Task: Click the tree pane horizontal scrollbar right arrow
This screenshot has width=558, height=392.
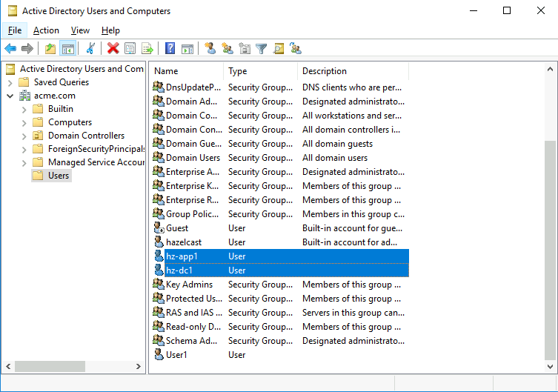Action: 139,367
